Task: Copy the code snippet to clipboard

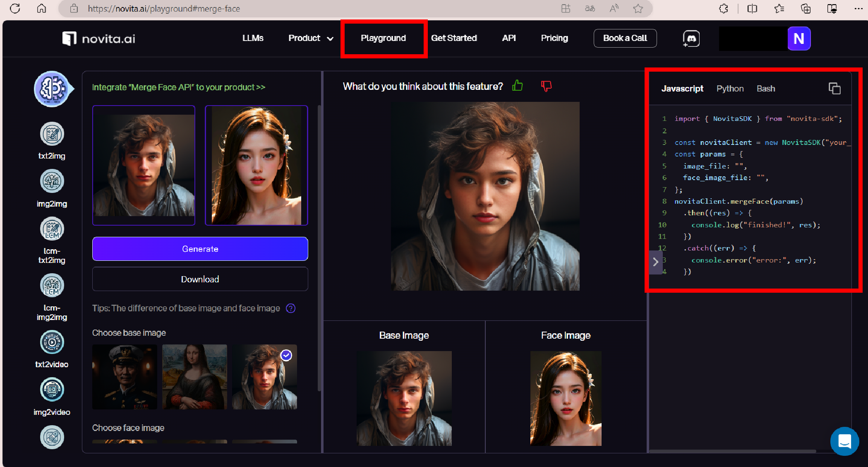Action: click(x=834, y=88)
